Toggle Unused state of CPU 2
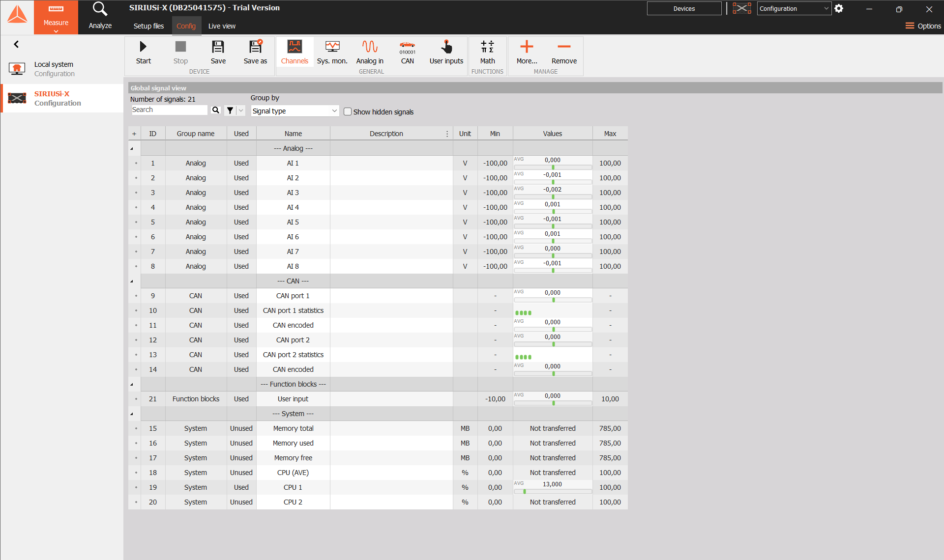Screen dimensions: 944x560 (x=241, y=502)
